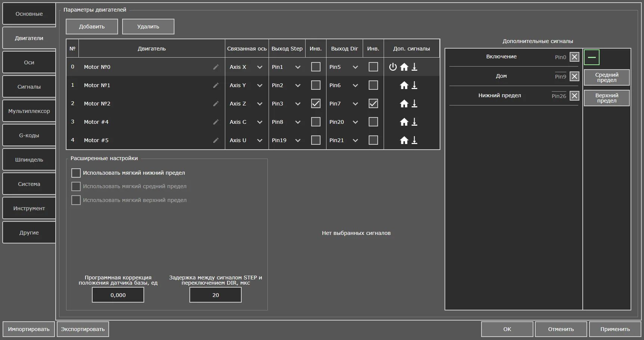The height and width of the screenshot is (340, 644).
Task: Add Верхний предел signal
Action: point(607,98)
